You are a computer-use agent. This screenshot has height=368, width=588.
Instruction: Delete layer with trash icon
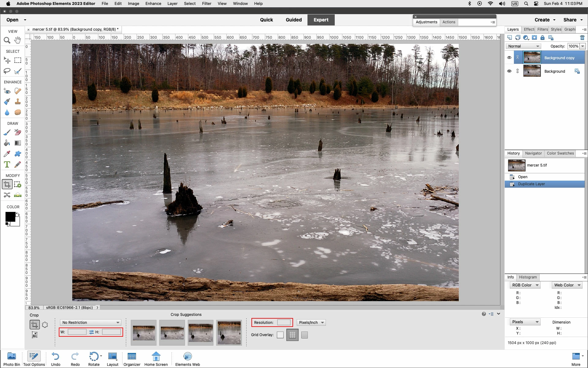point(582,38)
